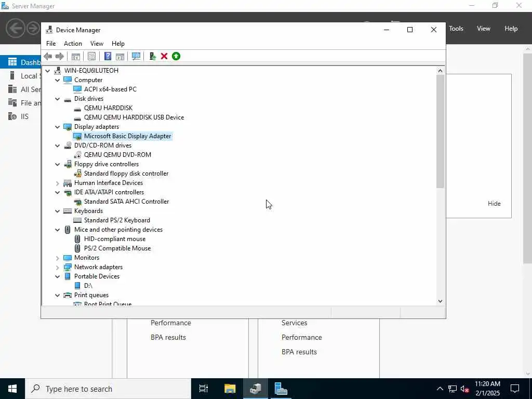The height and width of the screenshot is (399, 532).
Task: Click the muted volume tray icon
Action: [x=464, y=389]
